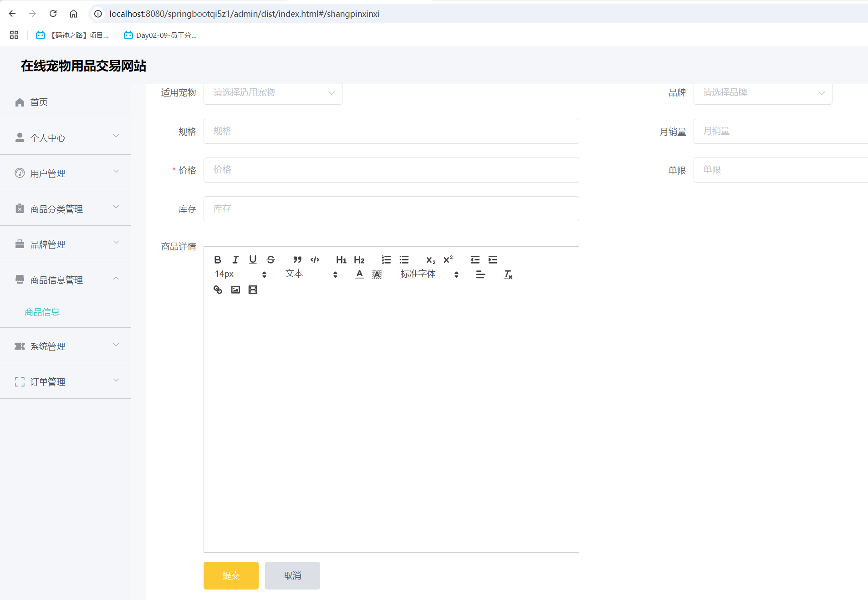Screen dimensions: 868x600
Task: Toggle italic formatting in editor
Action: pos(235,259)
